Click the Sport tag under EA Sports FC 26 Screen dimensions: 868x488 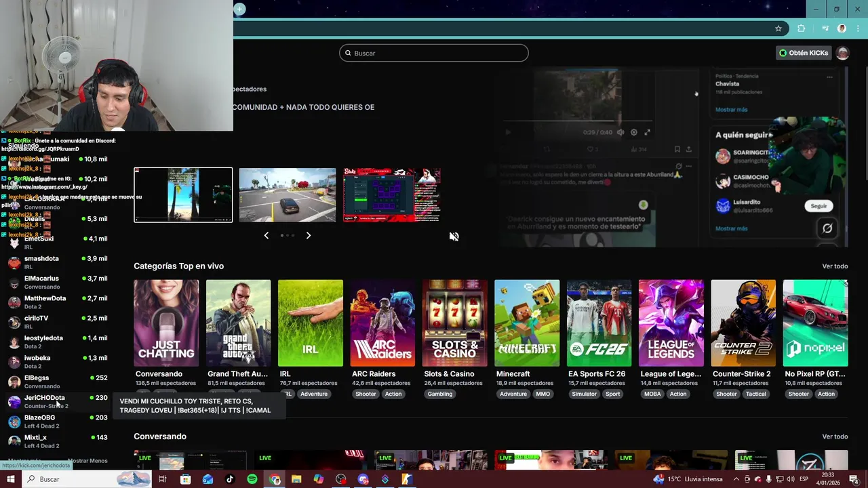(613, 394)
